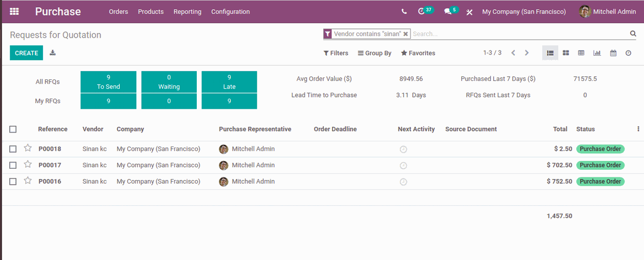Screen dimensions: 644x260
Task: Star the P00017 order as favorite
Action: point(28,165)
